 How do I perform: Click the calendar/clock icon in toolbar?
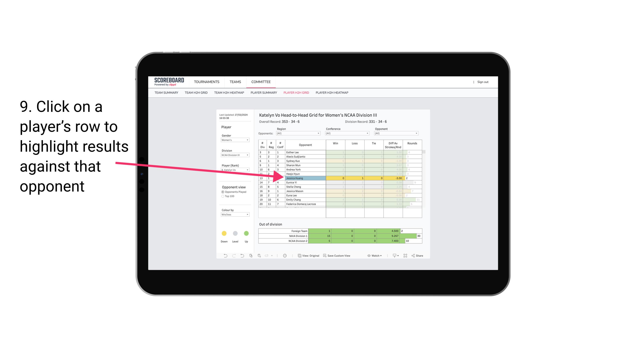pyautogui.click(x=284, y=255)
